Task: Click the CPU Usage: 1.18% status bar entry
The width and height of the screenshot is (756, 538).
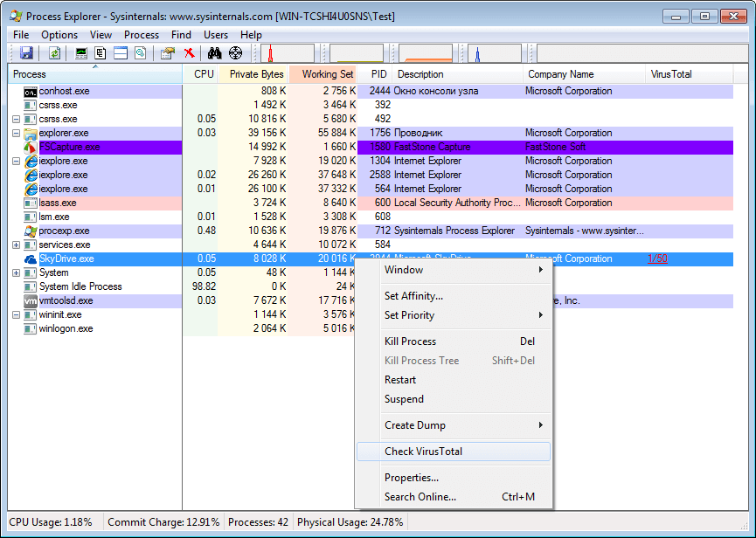Action: click(51, 522)
